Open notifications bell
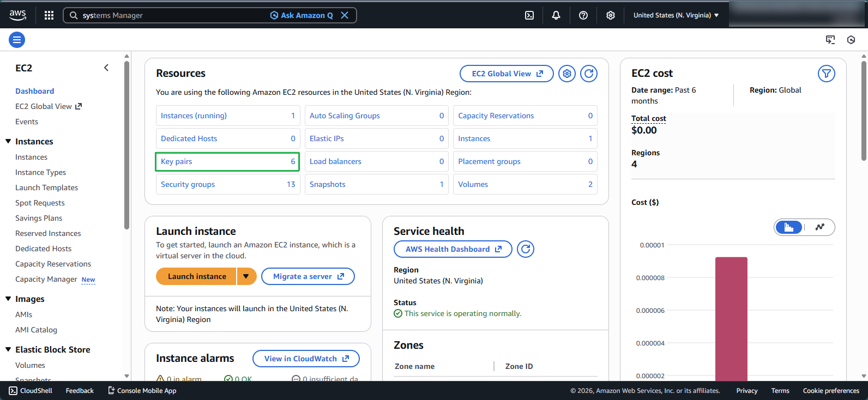 pyautogui.click(x=556, y=15)
